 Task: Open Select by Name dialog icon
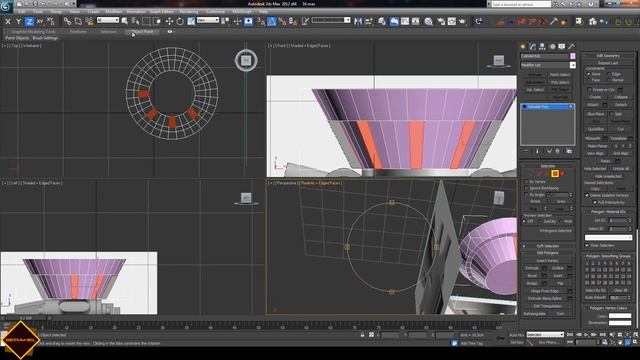click(x=135, y=21)
